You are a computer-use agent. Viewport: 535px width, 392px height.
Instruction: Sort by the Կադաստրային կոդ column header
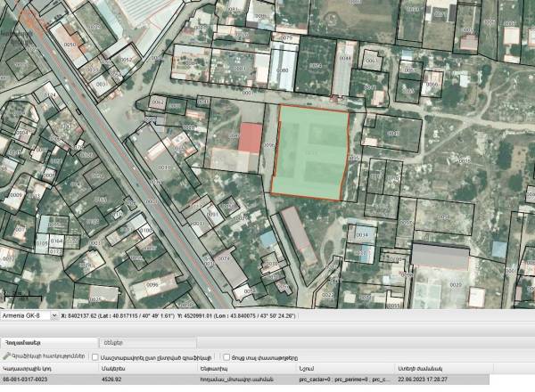tap(26, 368)
